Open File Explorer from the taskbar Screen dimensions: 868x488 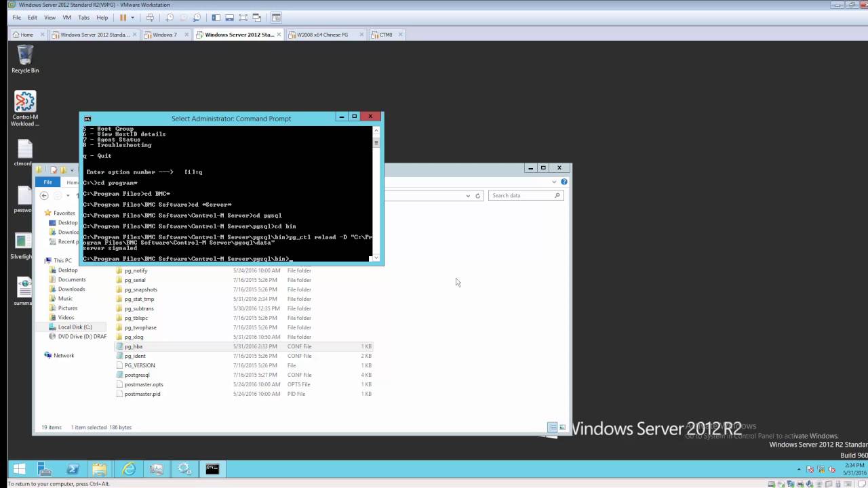click(x=100, y=469)
